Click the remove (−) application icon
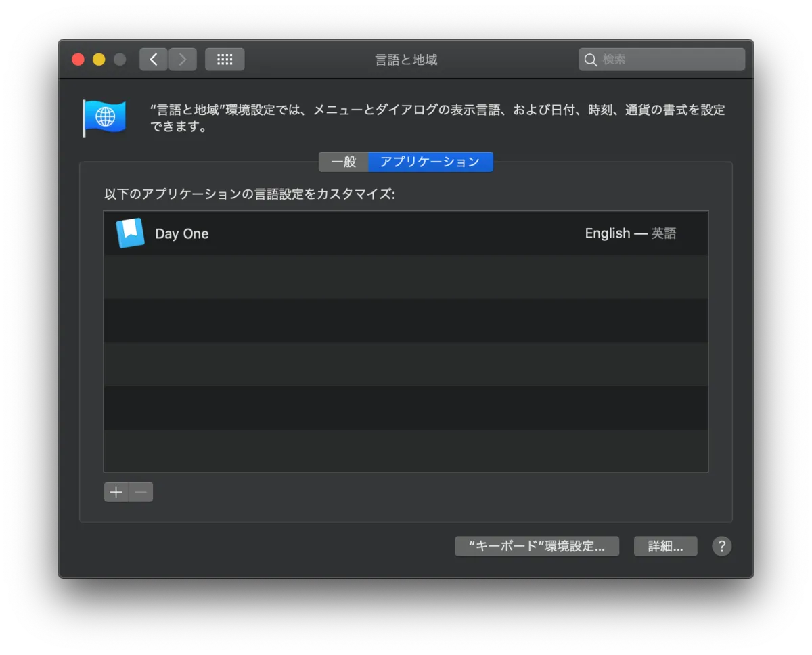Viewport: 812px width, 655px height. (140, 492)
